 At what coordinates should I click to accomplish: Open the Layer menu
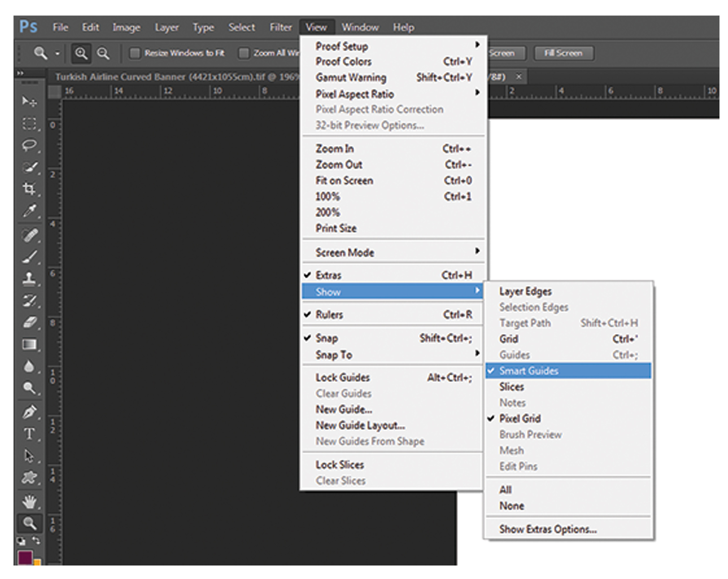pyautogui.click(x=166, y=27)
